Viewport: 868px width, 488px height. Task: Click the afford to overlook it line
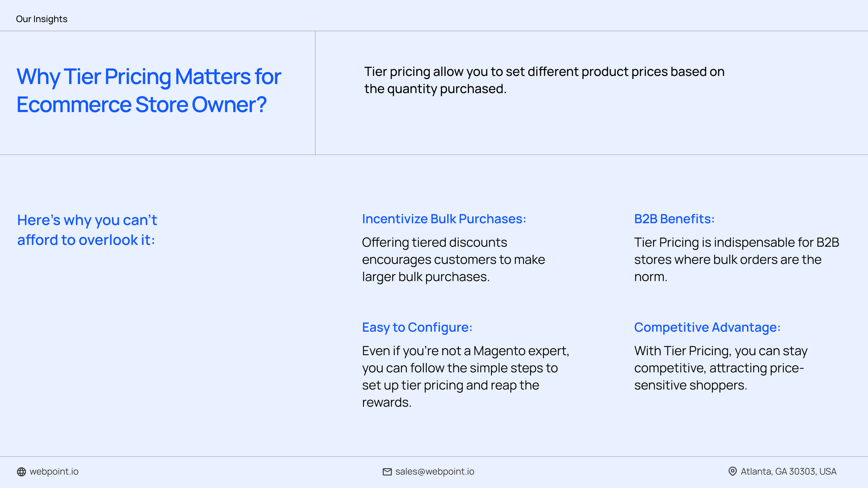(86, 240)
